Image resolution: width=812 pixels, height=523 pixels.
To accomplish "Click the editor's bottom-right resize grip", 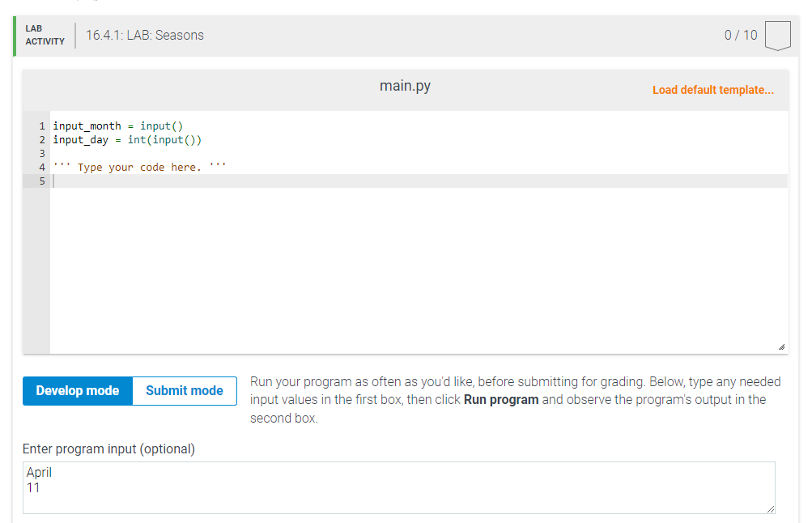I will 782,347.
